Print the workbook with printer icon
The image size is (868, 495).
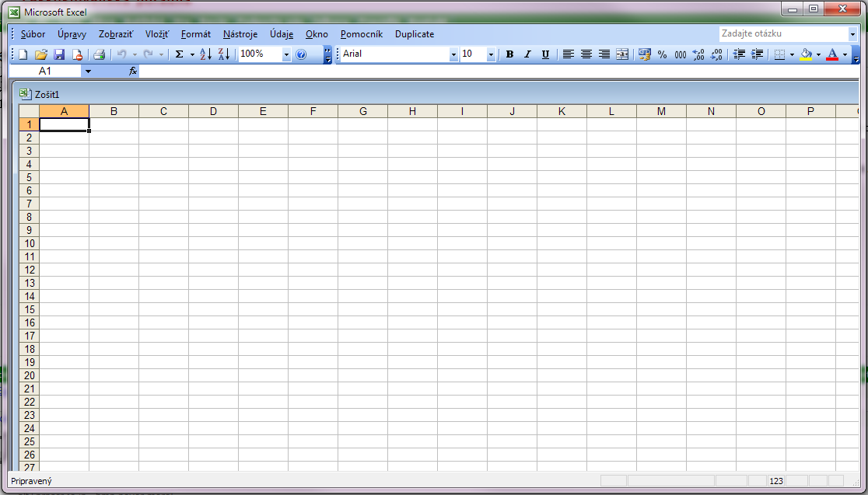[x=99, y=54]
